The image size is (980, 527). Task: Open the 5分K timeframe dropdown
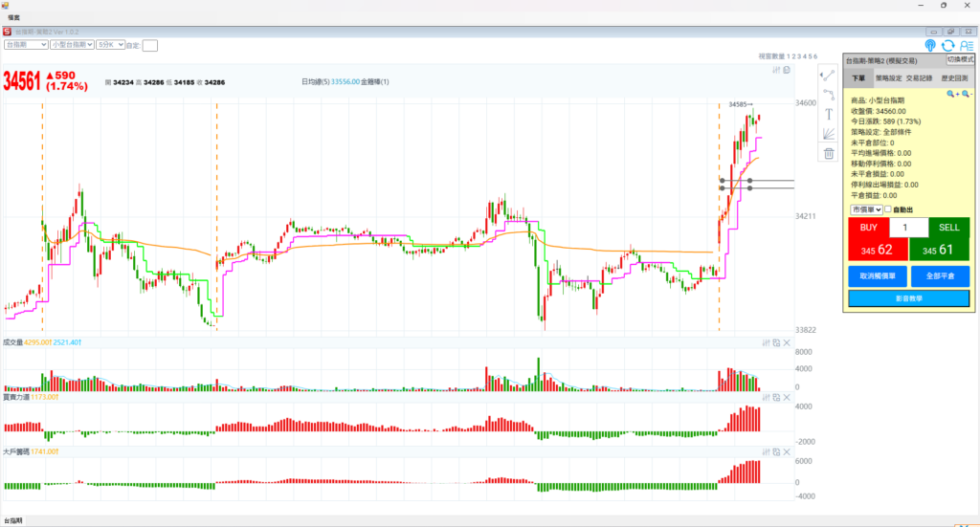pyautogui.click(x=110, y=45)
